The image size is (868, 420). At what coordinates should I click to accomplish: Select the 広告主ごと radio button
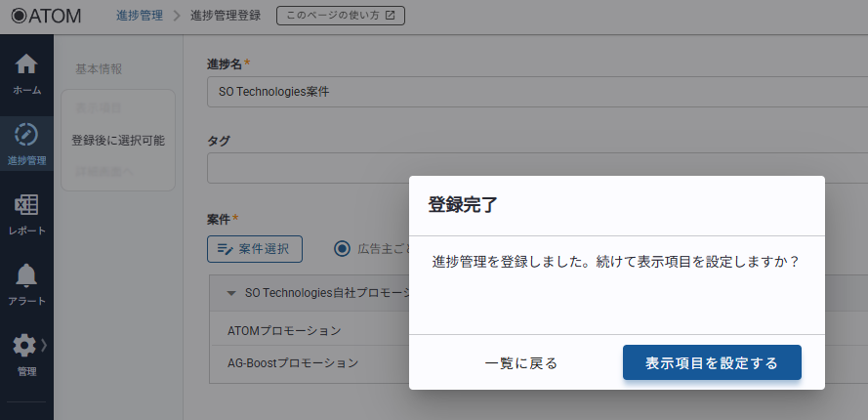(342, 248)
